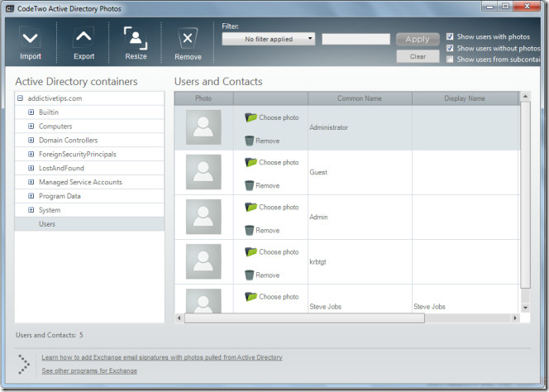Screen dimensions: 549x392
Task: Click the horizontal scrollbar left arrow
Action: coord(179,318)
